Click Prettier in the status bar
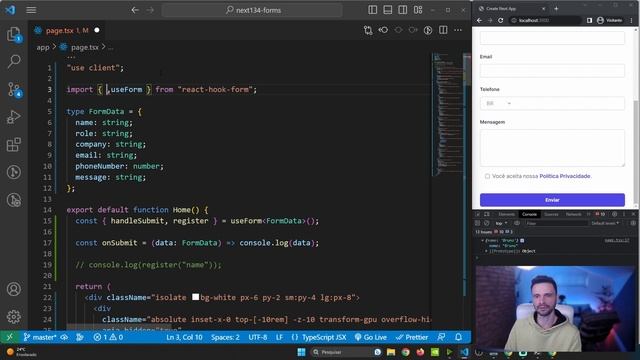The width and height of the screenshot is (640, 360). 412,337
